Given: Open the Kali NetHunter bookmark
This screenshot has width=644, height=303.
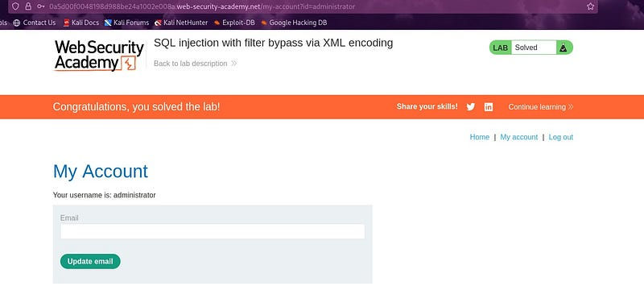Looking at the screenshot, I should click(181, 23).
